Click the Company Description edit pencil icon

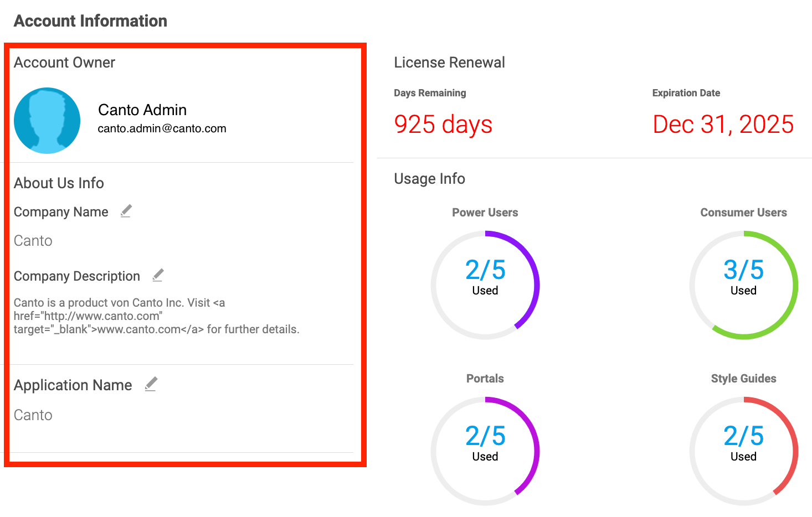pyautogui.click(x=158, y=275)
